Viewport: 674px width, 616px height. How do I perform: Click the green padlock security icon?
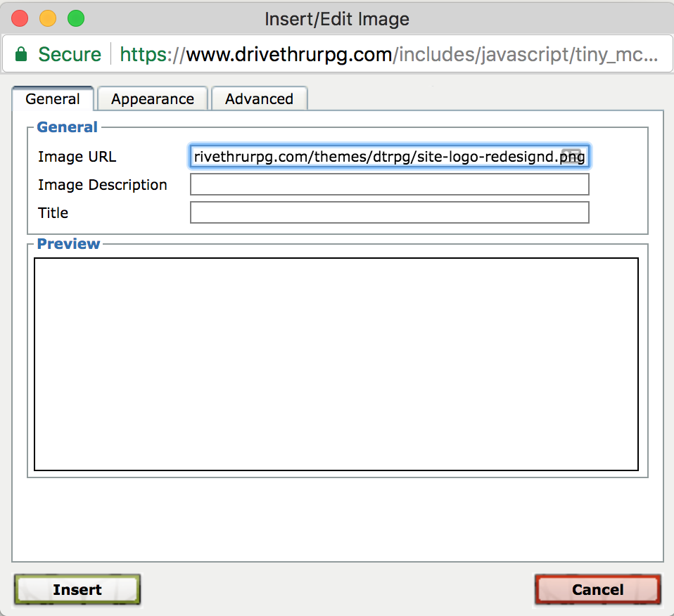pyautogui.click(x=22, y=54)
